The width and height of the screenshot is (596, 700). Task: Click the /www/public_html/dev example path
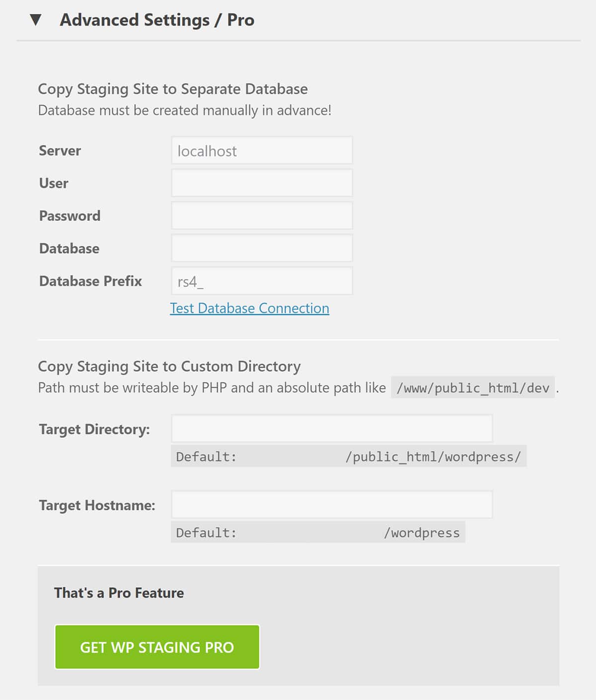(x=473, y=388)
